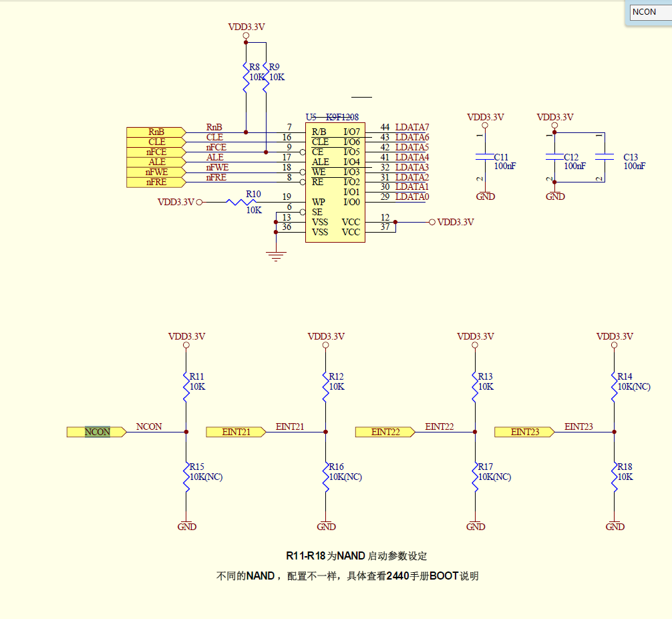This screenshot has width=672, height=619.
Task: Click the VDD3.3V label near pin 37
Action: 456,222
